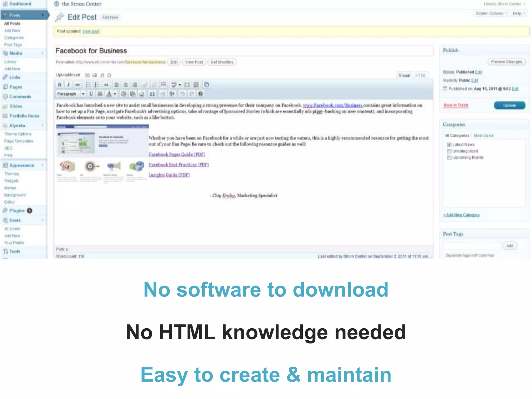Open the Facebook Pages Guide PDF link

coord(177,154)
